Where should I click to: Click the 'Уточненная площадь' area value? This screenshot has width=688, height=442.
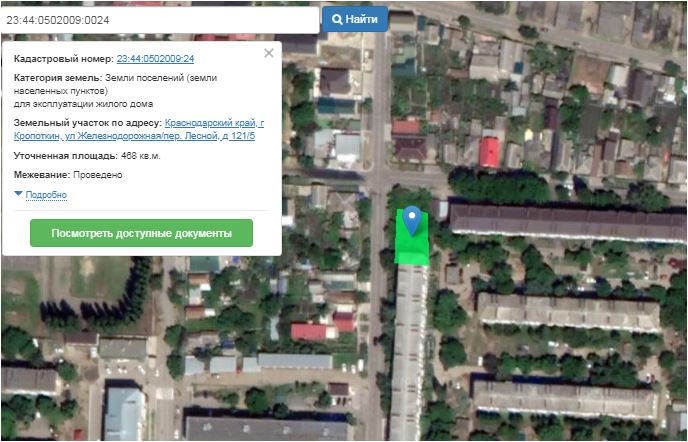[x=141, y=156]
